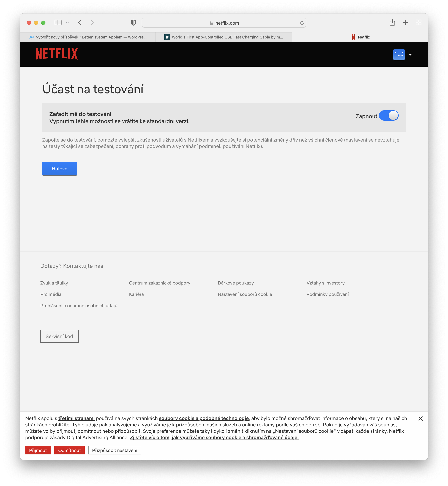This screenshot has height=486, width=448.
Task: Open the profile menu dropdown arrow
Action: [410, 54]
